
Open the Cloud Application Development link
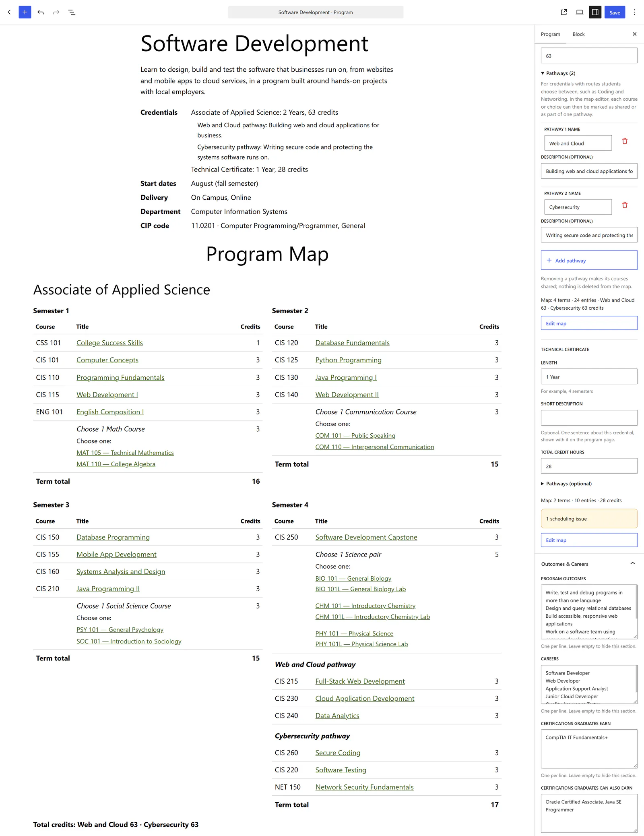pos(365,698)
